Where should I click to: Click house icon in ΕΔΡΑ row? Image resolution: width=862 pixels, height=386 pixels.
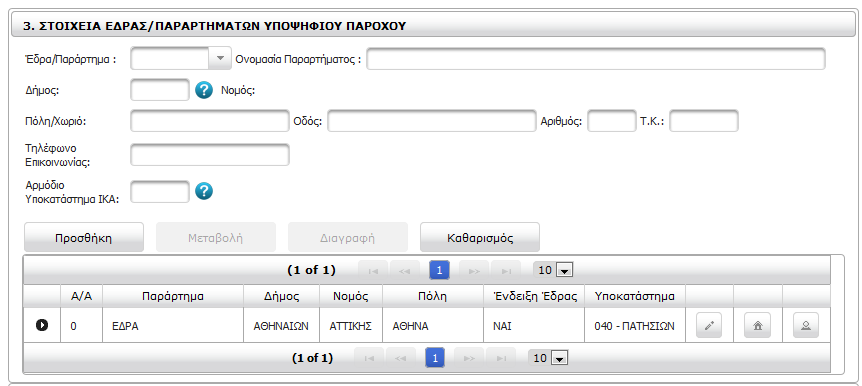(758, 326)
